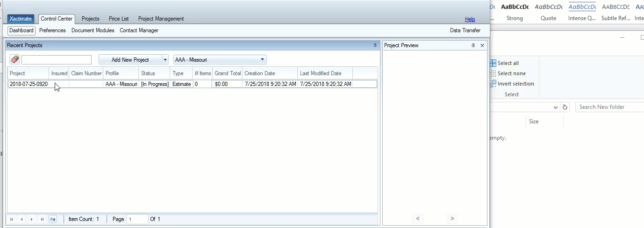Viewport: 644px width, 228px height.
Task: Click the Estimate type cell
Action: pyautogui.click(x=181, y=84)
